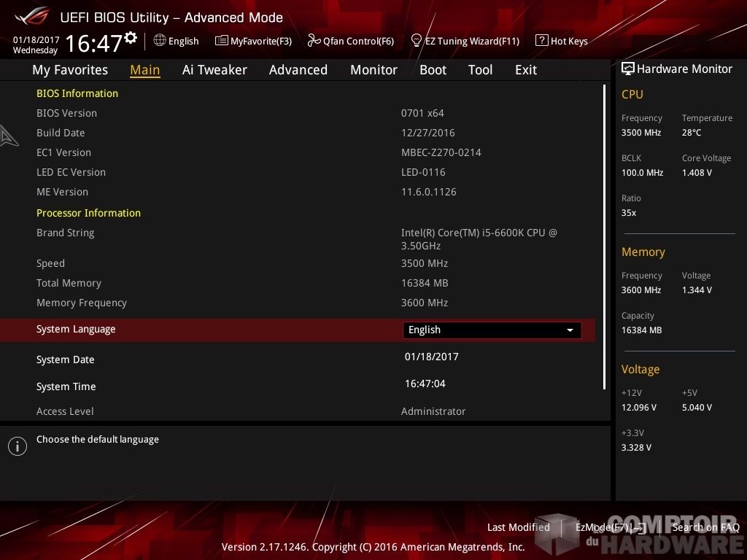Click the clock settings gear icon
Image resolution: width=747 pixels, height=560 pixels.
pos(131,37)
